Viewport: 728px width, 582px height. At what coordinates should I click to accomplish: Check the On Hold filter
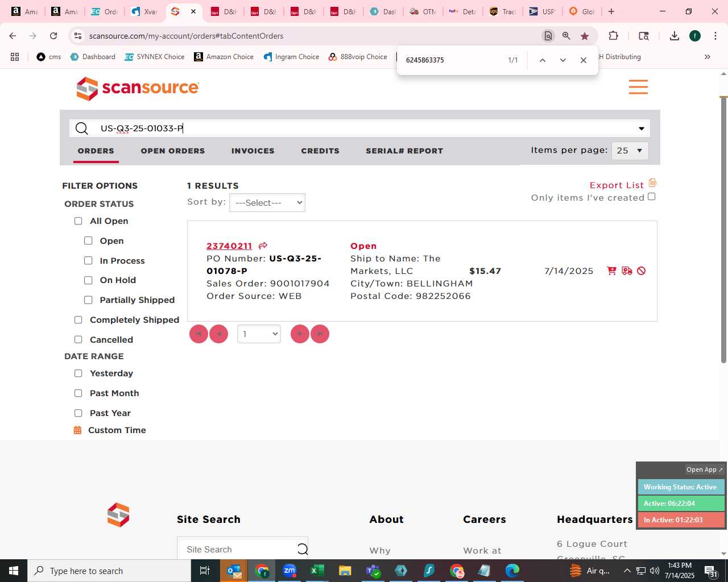click(x=88, y=280)
